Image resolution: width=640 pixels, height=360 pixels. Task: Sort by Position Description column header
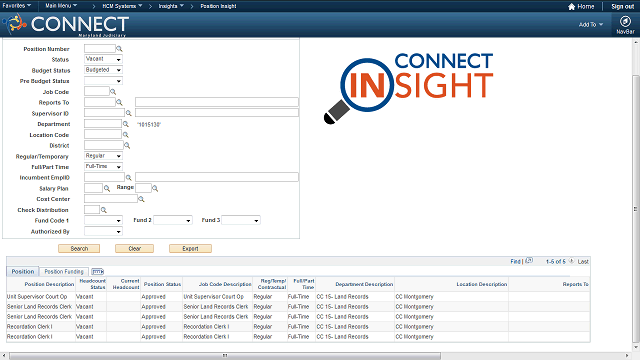(49, 284)
